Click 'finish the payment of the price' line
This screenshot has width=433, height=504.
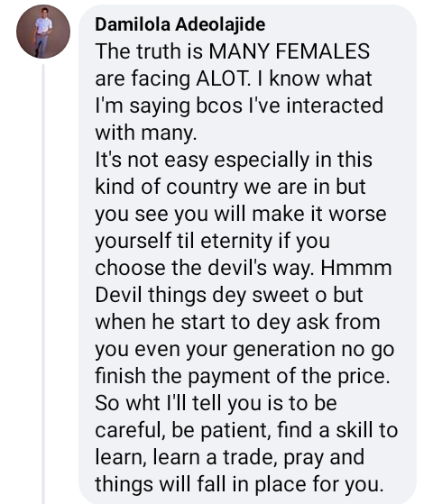pos(243,376)
